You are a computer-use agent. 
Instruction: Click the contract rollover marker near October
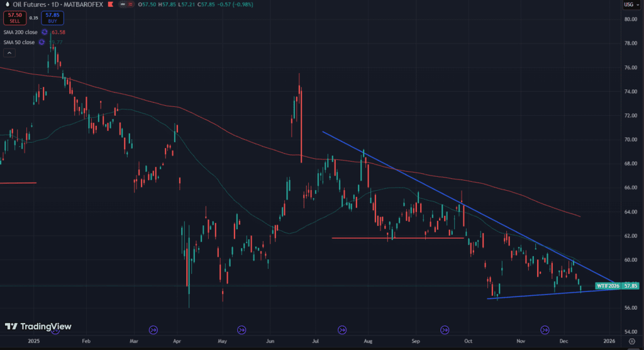(x=445, y=329)
